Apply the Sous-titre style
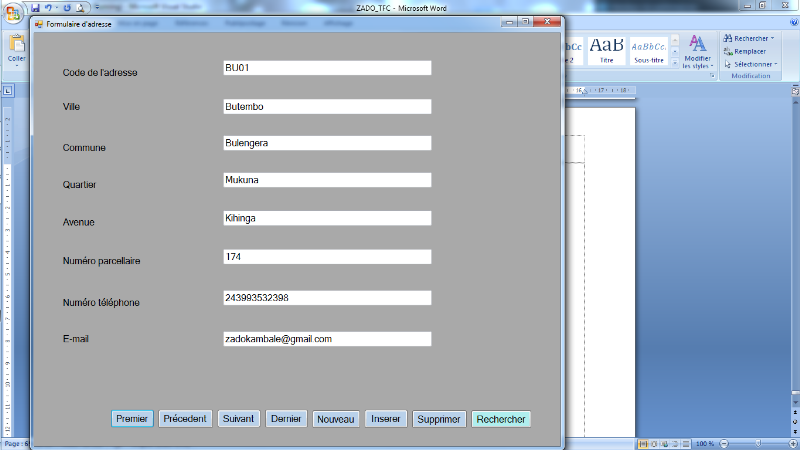Viewport: 800px width, 450px height. (648, 51)
